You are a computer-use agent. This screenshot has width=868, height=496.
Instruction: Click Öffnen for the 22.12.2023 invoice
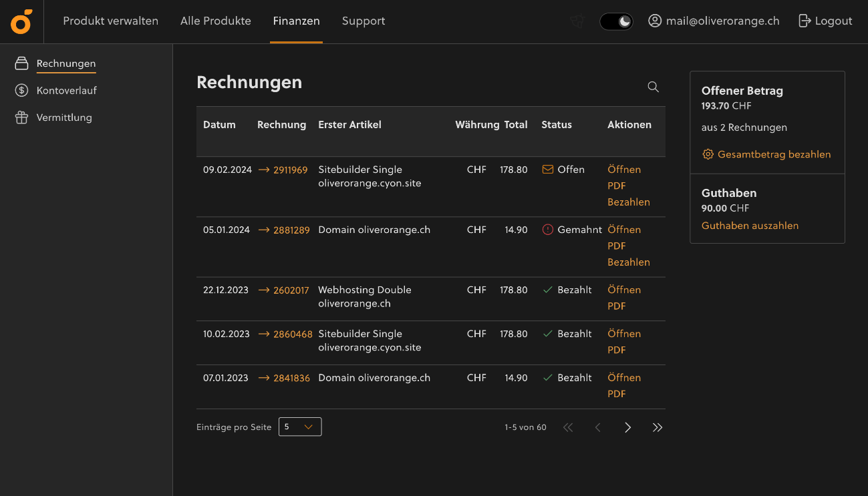tap(624, 290)
